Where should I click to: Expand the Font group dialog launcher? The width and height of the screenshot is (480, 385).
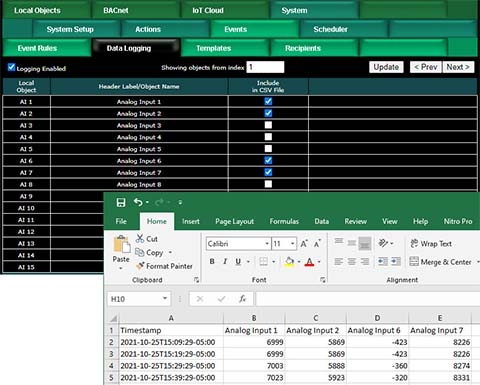(323, 280)
